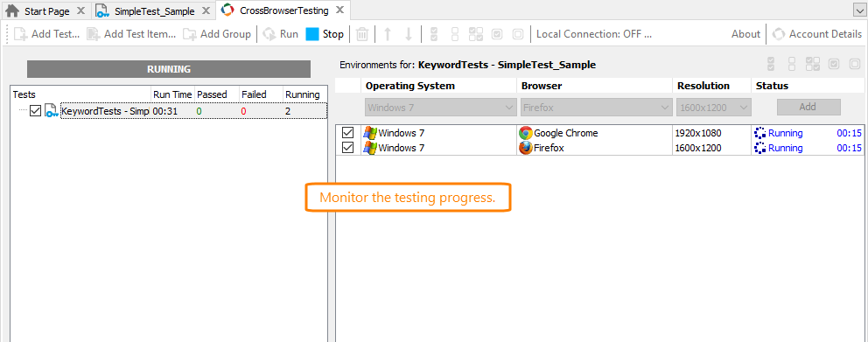
Task: Toggle the KeywordTests test checkbox in tree
Action: point(35,111)
